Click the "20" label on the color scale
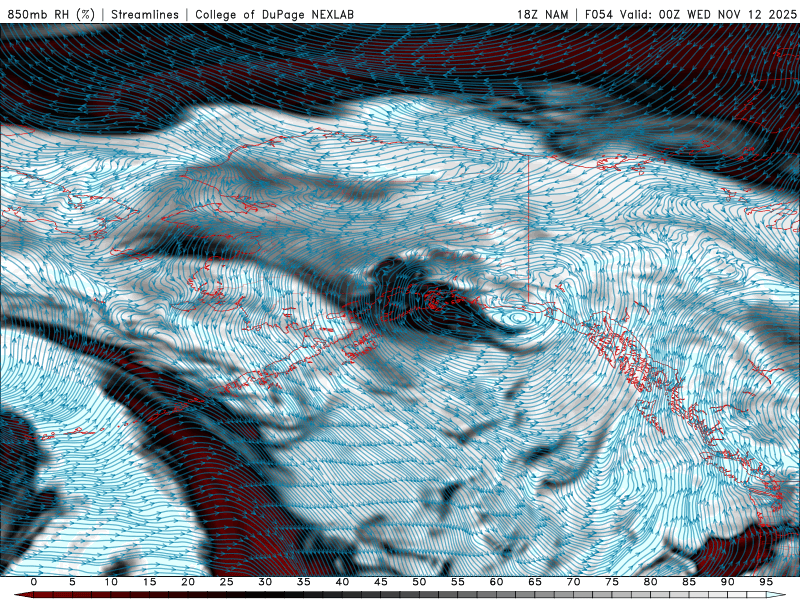The height and width of the screenshot is (600, 800). (188, 582)
